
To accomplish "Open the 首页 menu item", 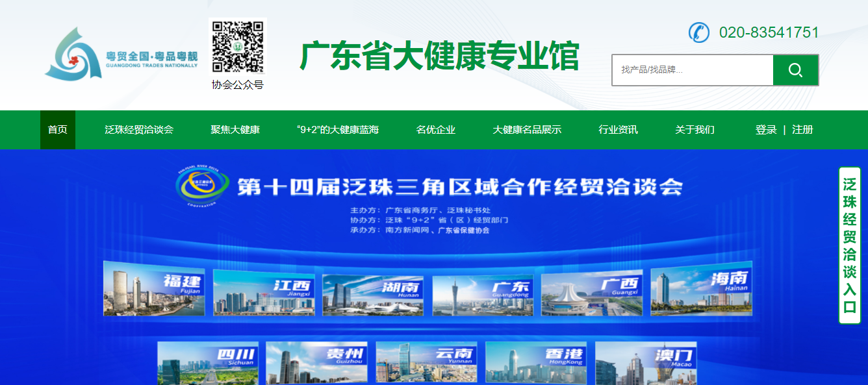I will click(58, 130).
